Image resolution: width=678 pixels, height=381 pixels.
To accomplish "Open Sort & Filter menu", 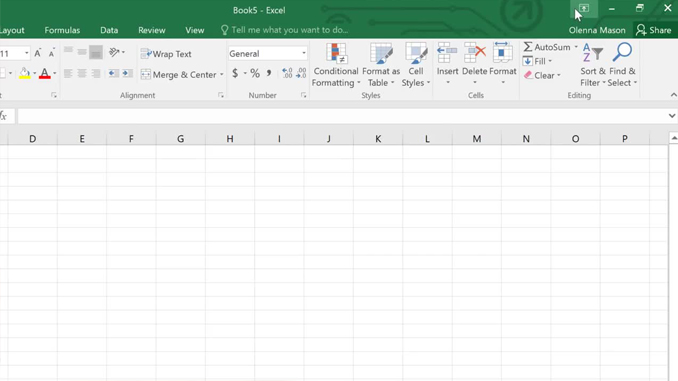I will coord(593,65).
